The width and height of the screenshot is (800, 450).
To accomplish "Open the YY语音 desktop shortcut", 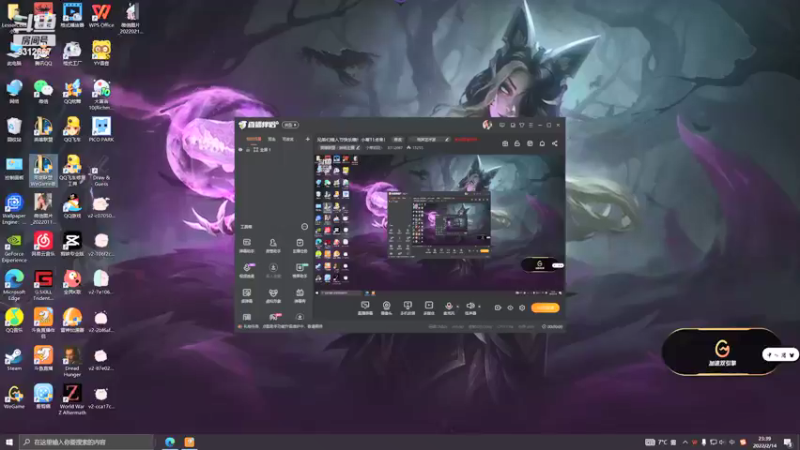I will tap(101, 54).
